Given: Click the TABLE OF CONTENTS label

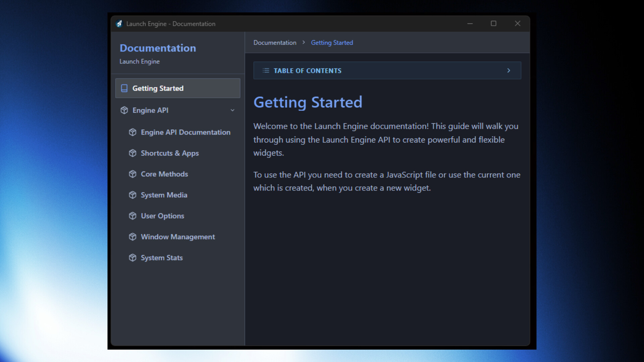Looking at the screenshot, I should tap(308, 71).
